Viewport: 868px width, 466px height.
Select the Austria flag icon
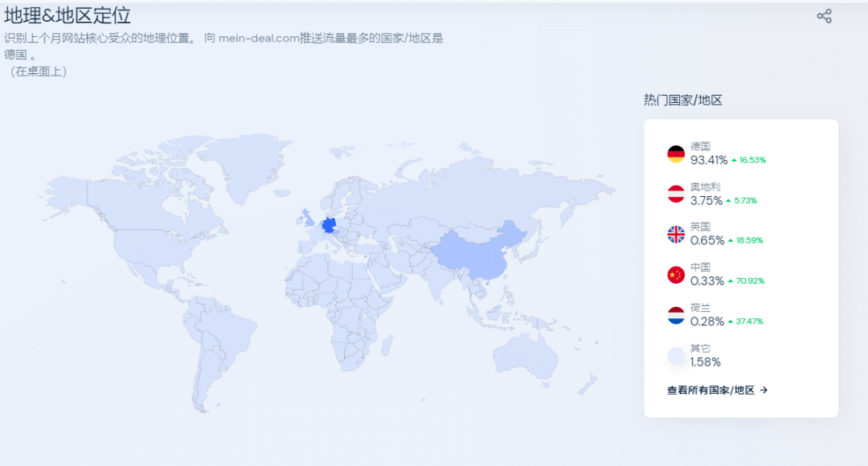676,194
